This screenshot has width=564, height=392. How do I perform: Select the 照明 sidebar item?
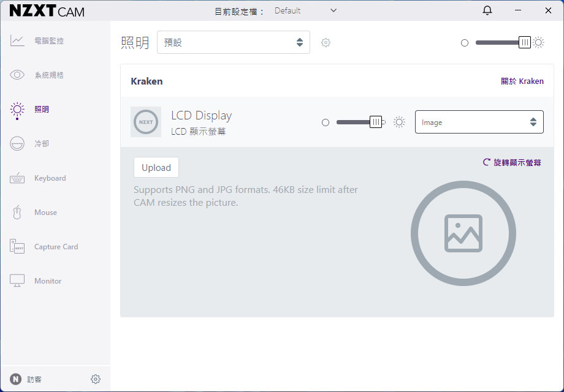point(42,109)
